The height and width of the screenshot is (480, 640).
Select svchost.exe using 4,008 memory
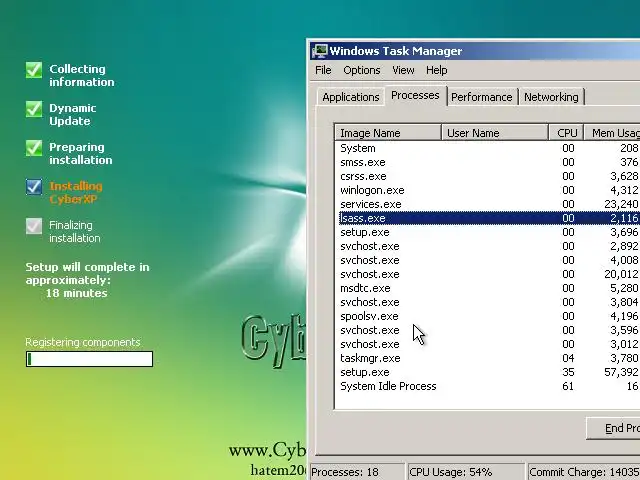click(x=488, y=260)
